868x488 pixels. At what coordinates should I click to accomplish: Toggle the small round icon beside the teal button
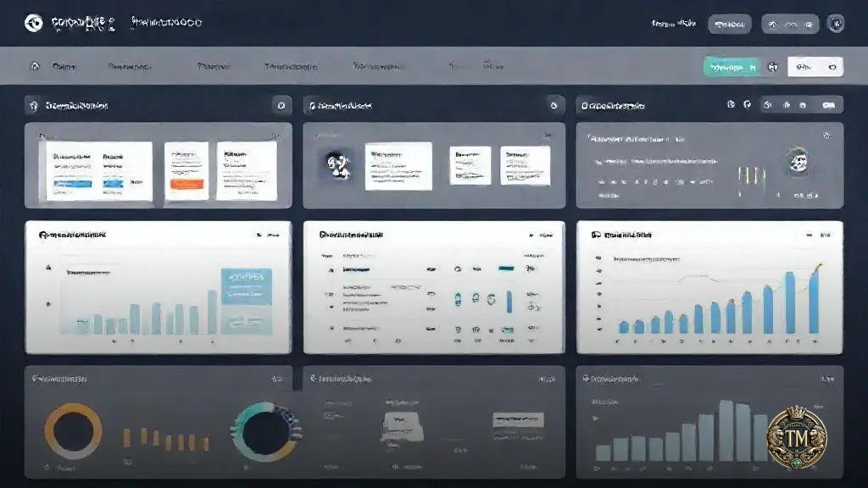click(772, 67)
